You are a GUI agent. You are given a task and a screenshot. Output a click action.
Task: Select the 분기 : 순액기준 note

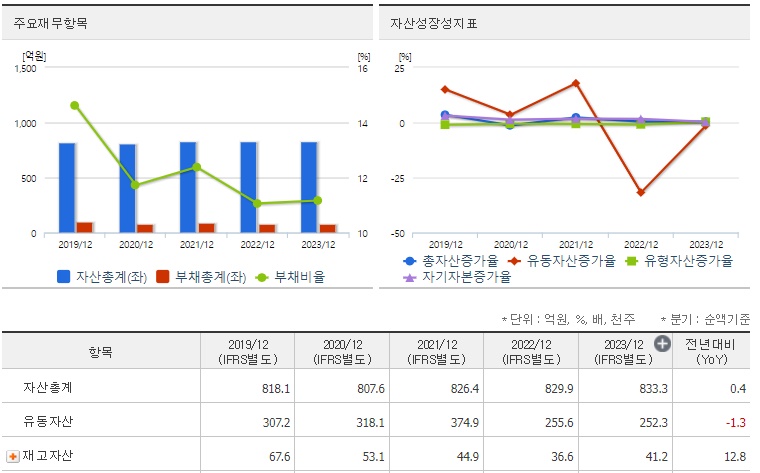point(705,319)
